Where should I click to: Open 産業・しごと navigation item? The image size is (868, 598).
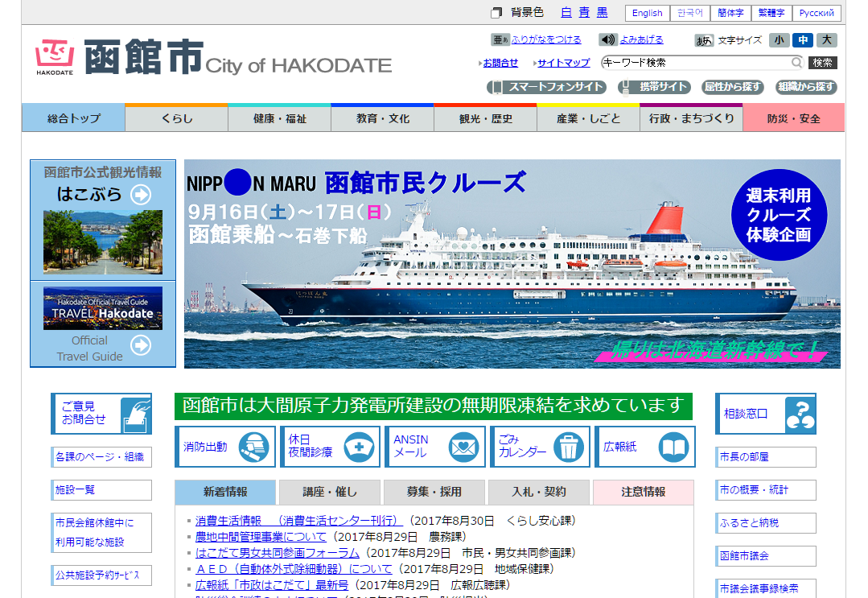tap(588, 118)
